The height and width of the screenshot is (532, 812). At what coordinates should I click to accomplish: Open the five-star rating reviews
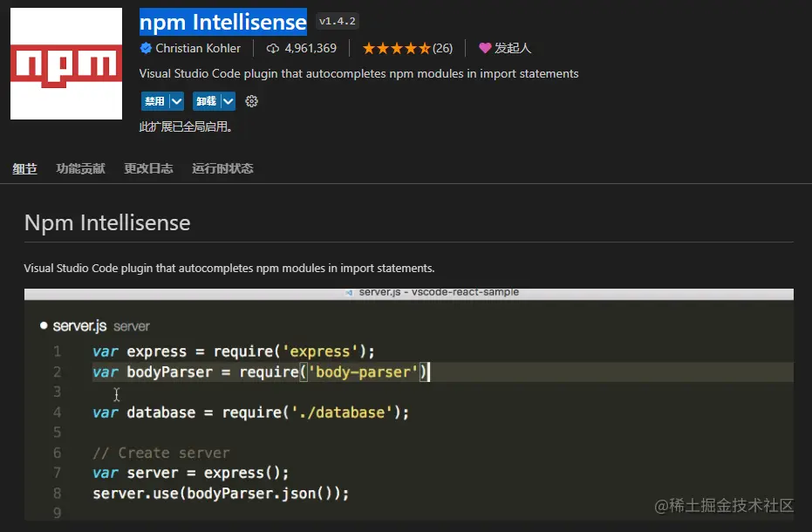(397, 48)
